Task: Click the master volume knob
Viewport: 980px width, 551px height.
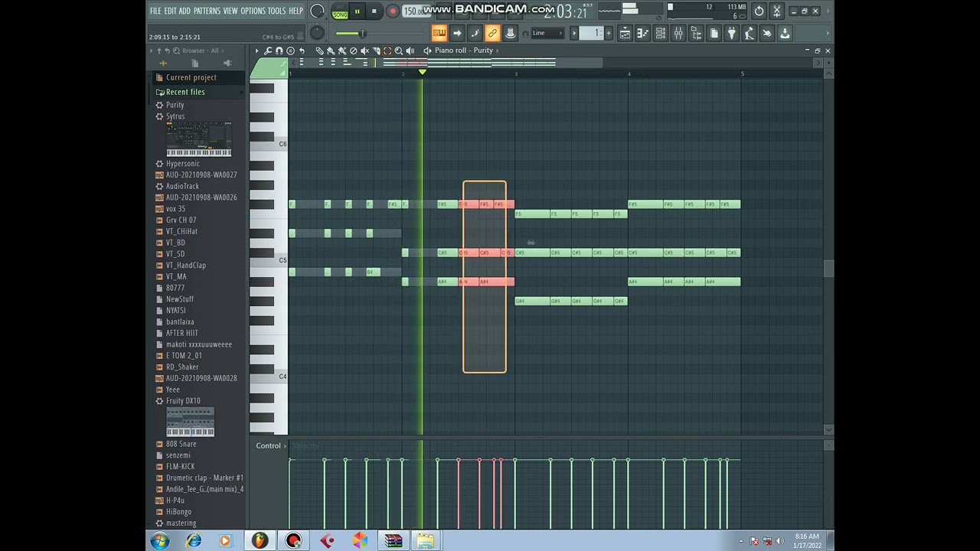Action: point(317,11)
